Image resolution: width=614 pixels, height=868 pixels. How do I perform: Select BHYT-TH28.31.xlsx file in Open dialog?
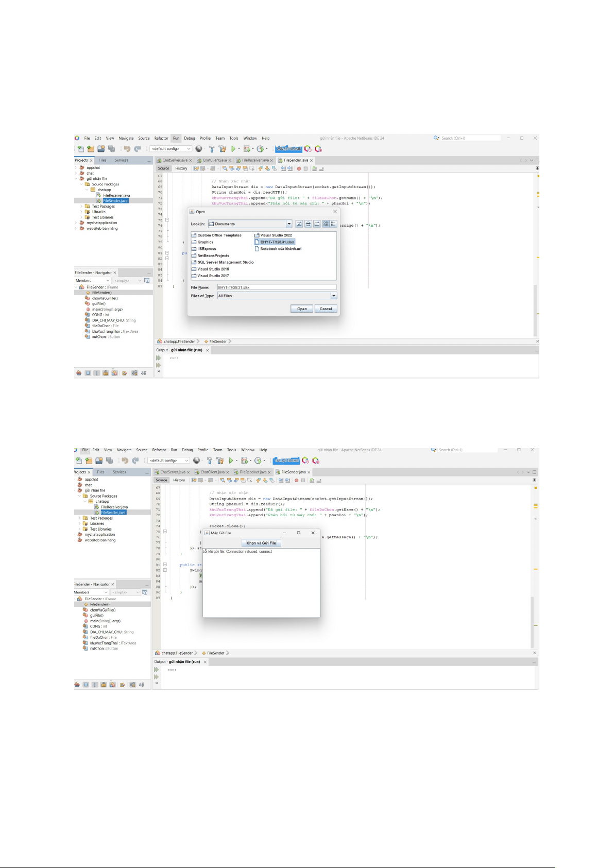click(277, 242)
